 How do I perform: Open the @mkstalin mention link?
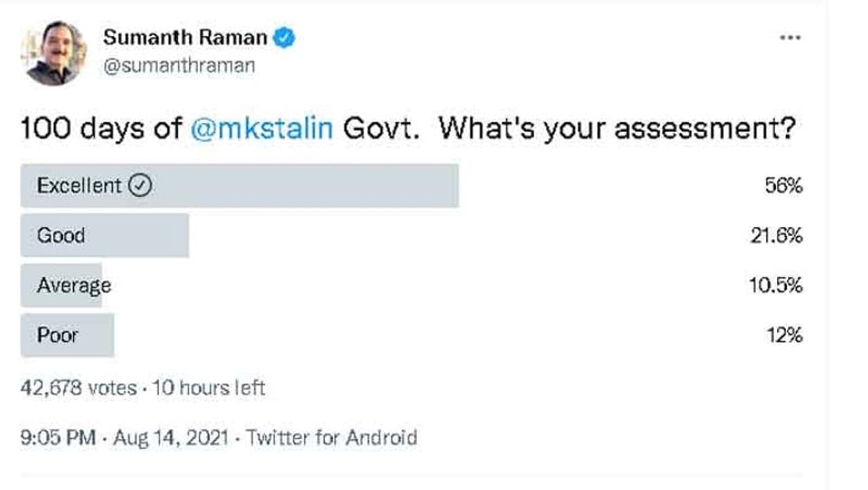pyautogui.click(x=262, y=128)
